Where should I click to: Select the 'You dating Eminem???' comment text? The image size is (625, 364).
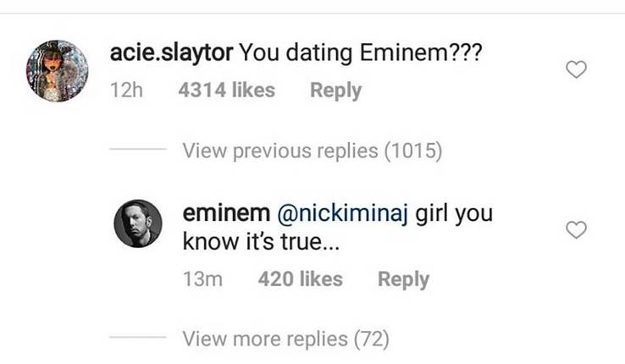point(360,53)
